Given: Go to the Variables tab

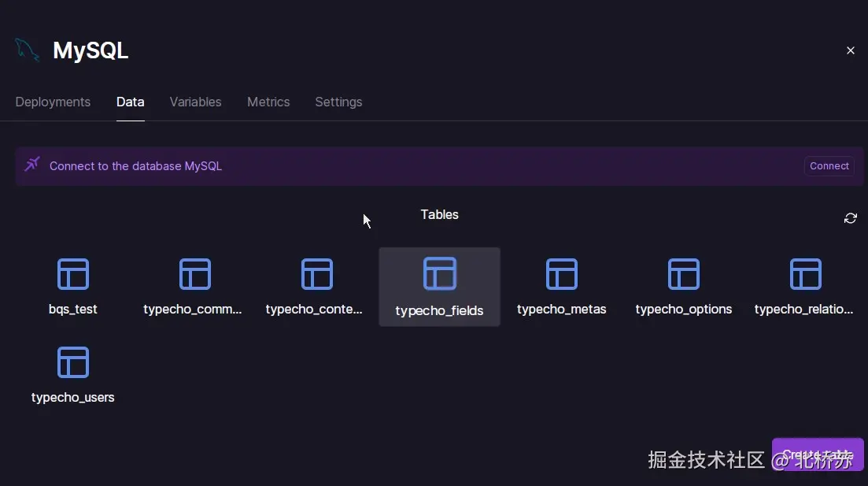Looking at the screenshot, I should pos(195,102).
